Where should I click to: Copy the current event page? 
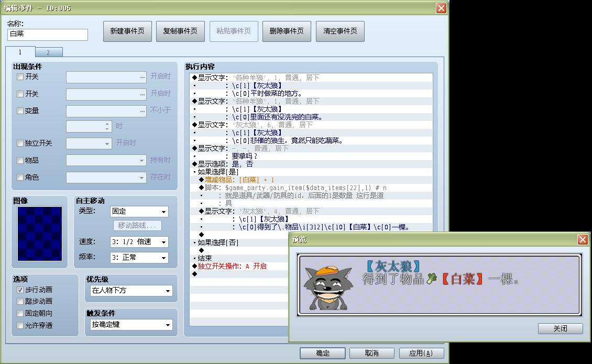(180, 31)
